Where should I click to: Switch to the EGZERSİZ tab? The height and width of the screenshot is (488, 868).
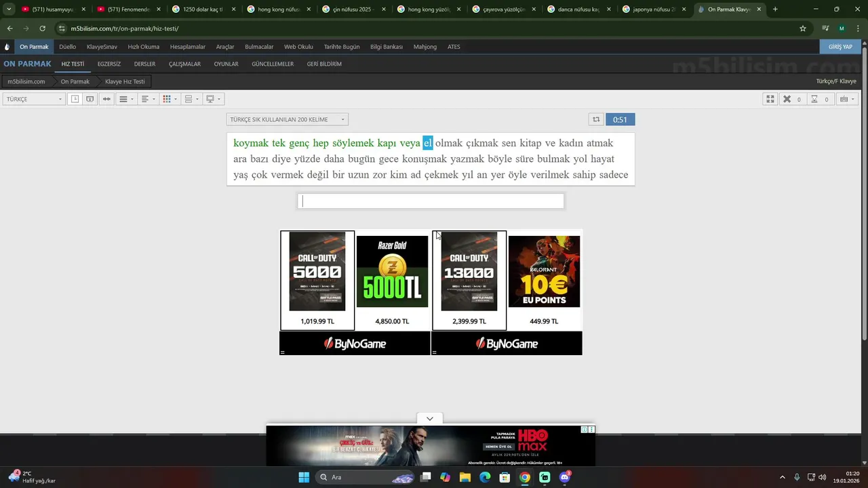(109, 64)
